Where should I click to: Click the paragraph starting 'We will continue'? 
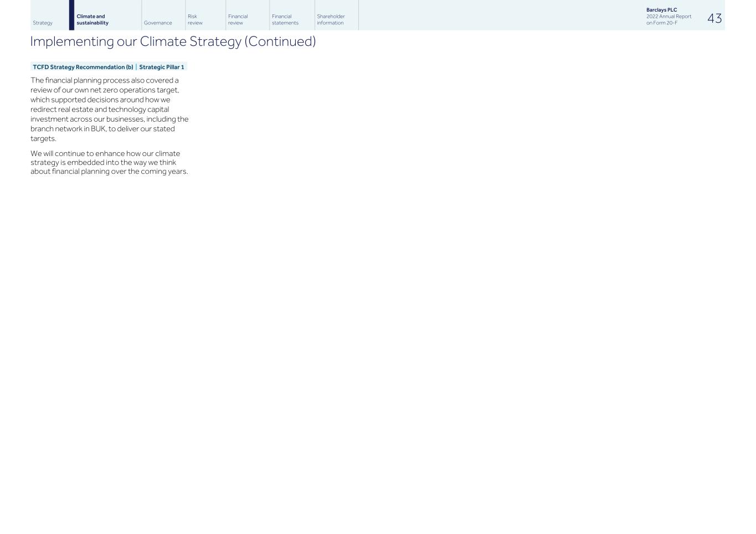(x=109, y=162)
